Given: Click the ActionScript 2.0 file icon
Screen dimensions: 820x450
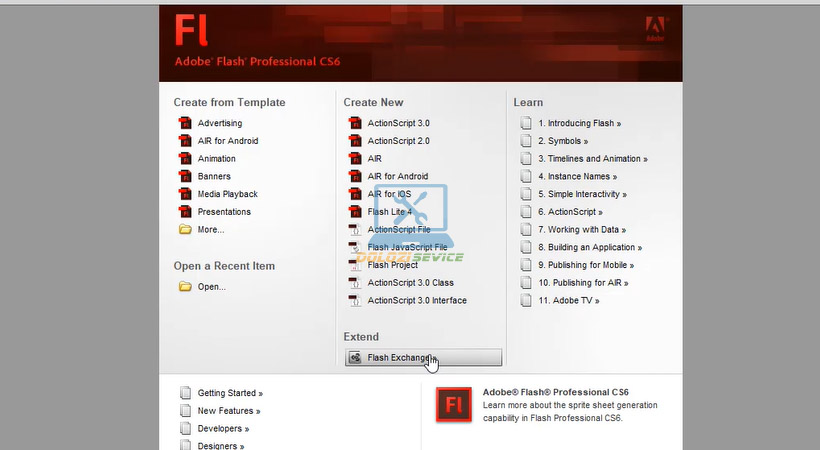Looking at the screenshot, I should [x=354, y=141].
